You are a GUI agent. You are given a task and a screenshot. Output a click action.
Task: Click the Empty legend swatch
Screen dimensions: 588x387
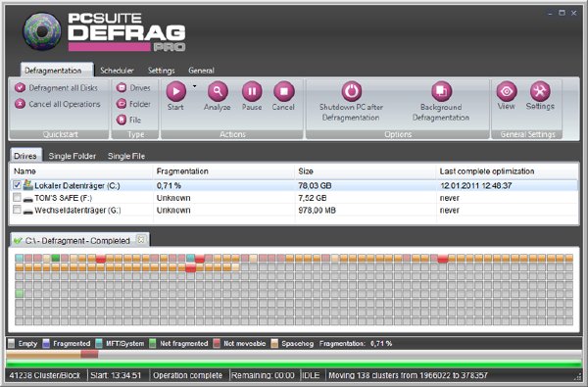point(11,343)
